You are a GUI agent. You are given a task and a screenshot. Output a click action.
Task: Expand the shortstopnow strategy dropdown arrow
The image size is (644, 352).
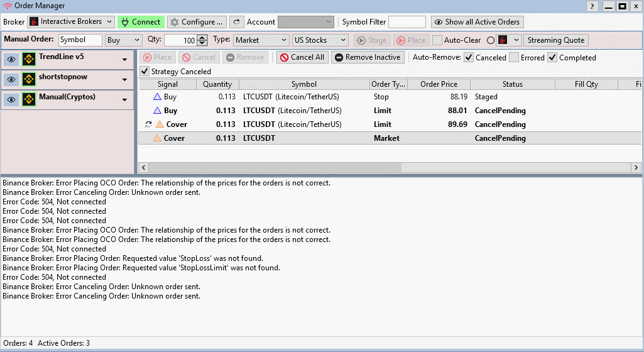coord(124,80)
